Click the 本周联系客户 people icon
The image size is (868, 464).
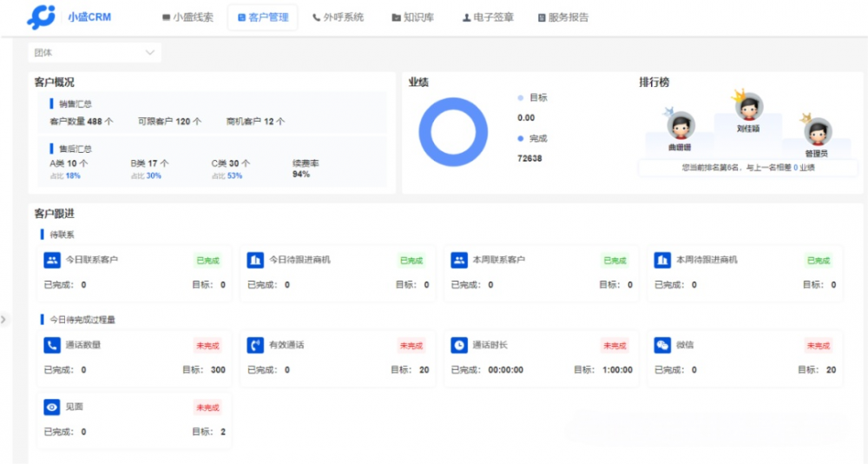459,260
